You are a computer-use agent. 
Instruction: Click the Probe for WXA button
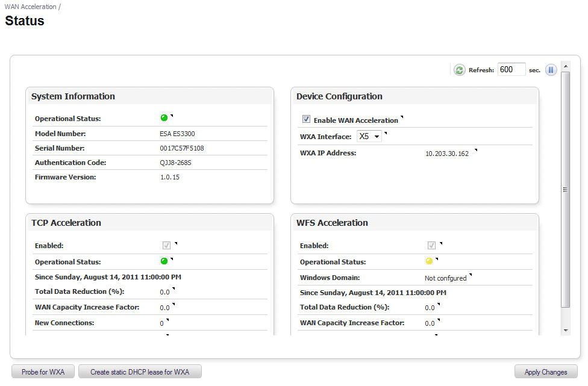[x=43, y=372]
